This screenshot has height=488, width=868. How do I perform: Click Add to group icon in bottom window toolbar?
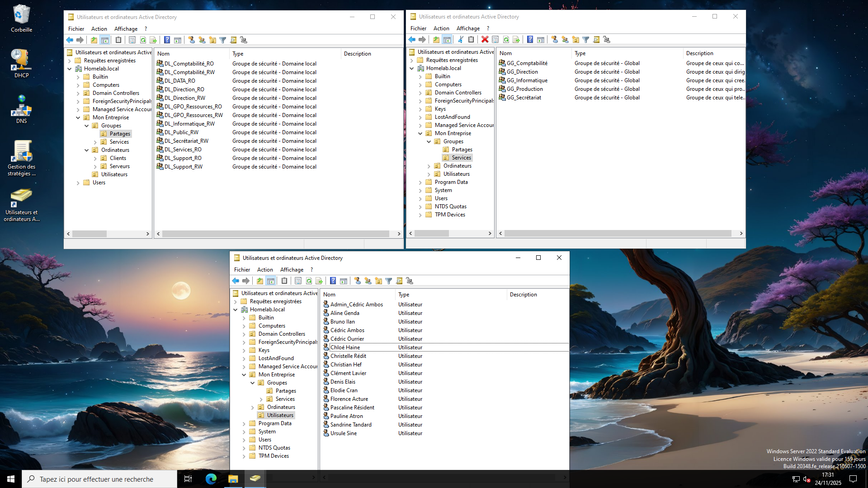coord(410,281)
